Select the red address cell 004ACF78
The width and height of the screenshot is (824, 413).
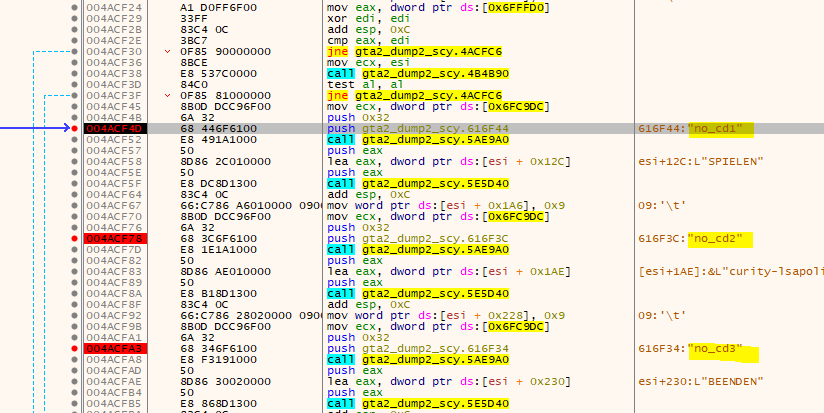115,239
